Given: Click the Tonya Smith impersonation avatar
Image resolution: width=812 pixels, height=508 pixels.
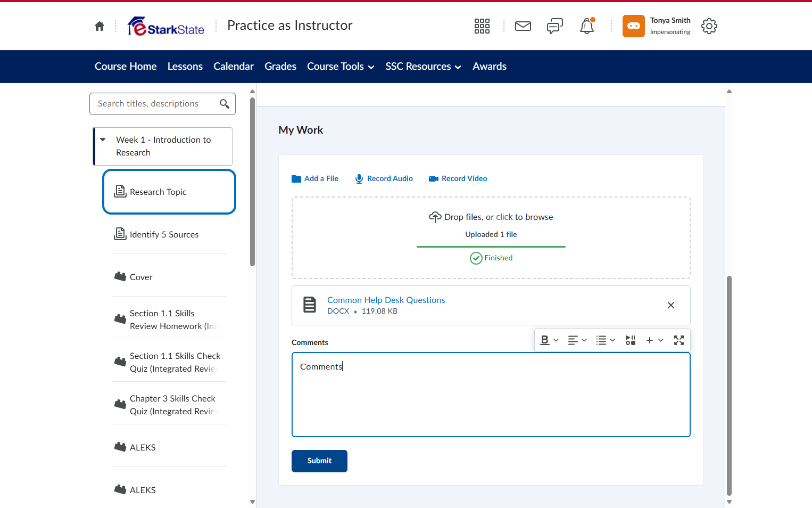Looking at the screenshot, I should click(x=634, y=26).
